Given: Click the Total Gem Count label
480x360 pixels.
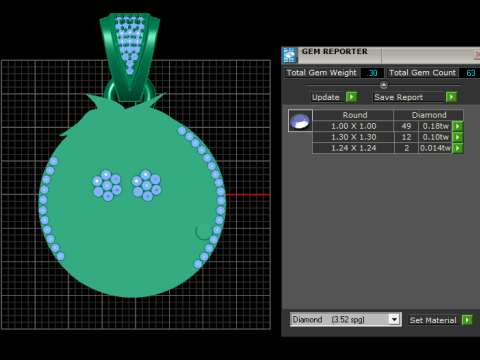Looking at the screenshot, I should point(422,73).
